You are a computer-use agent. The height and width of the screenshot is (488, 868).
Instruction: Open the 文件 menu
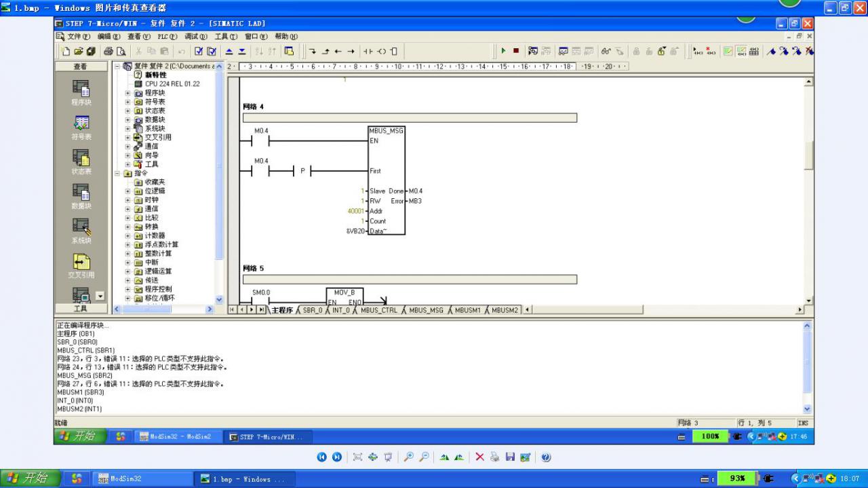pyautogui.click(x=79, y=37)
